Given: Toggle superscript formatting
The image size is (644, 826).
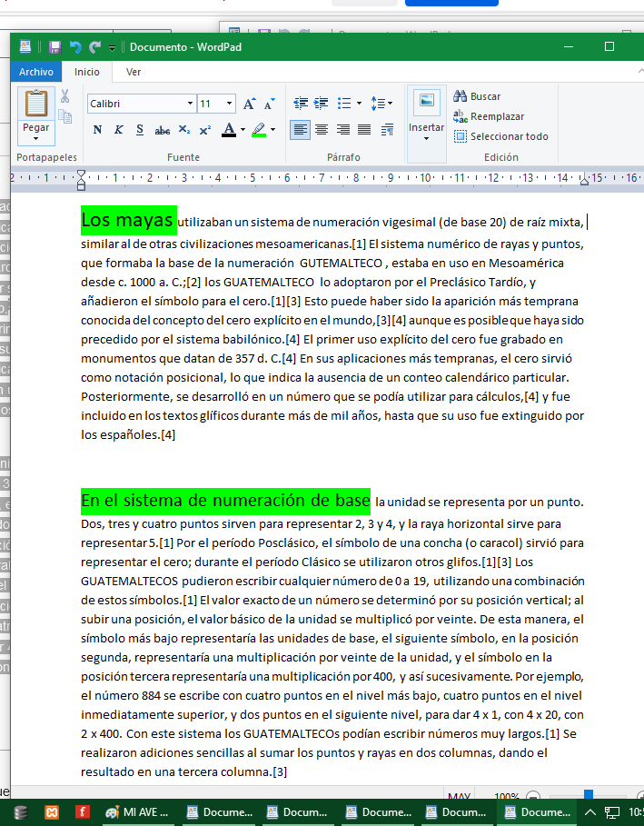Looking at the screenshot, I should [x=205, y=130].
